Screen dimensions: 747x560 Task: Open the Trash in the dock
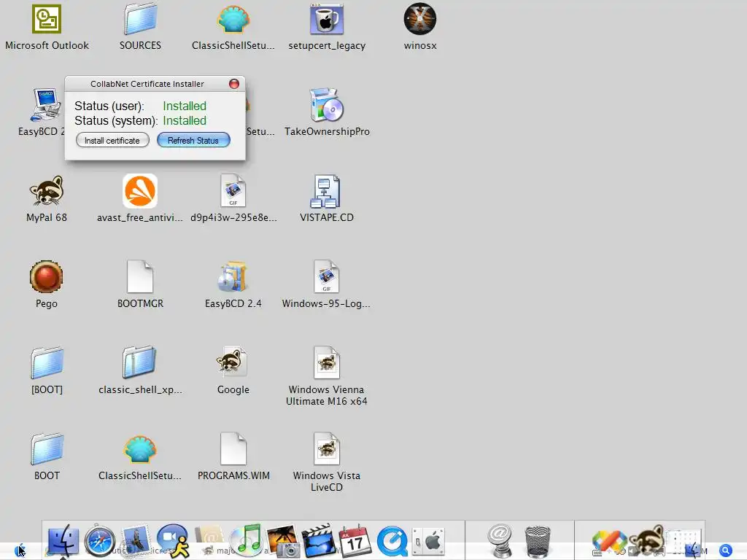(x=538, y=541)
